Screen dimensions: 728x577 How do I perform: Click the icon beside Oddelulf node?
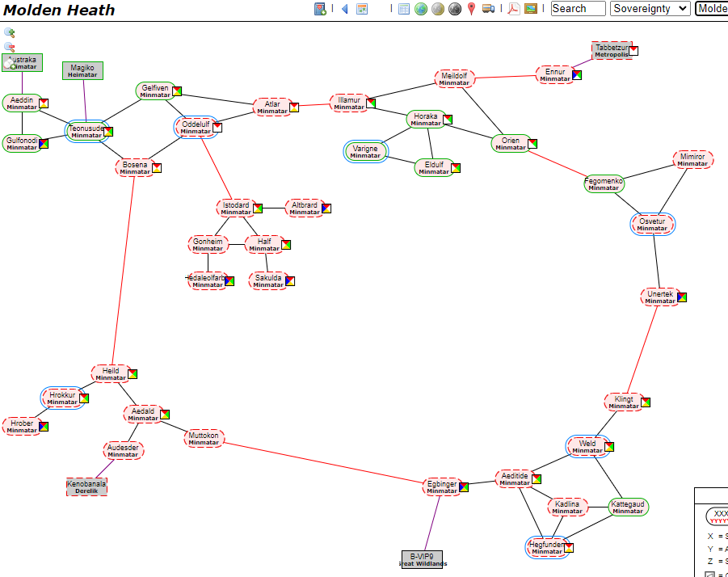(217, 127)
